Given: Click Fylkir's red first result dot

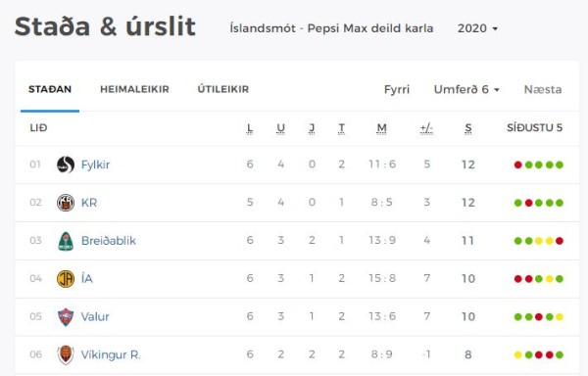Looking at the screenshot, I should [518, 164].
